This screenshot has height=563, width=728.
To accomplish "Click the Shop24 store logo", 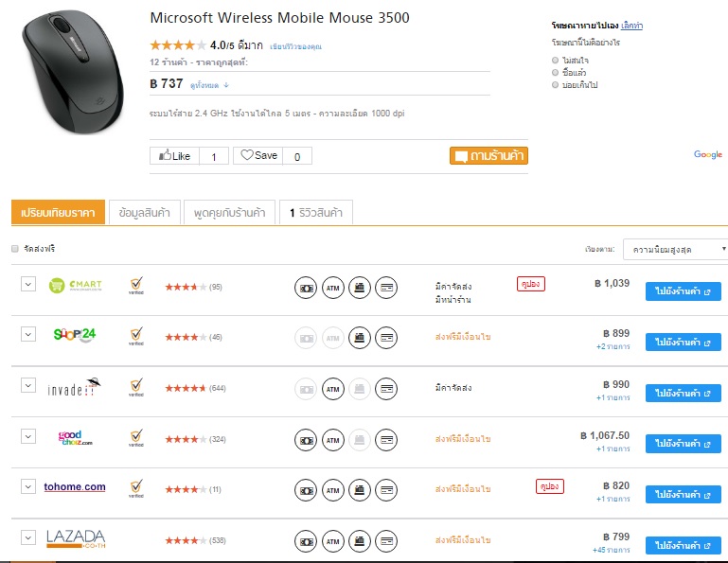I will 75,335.
